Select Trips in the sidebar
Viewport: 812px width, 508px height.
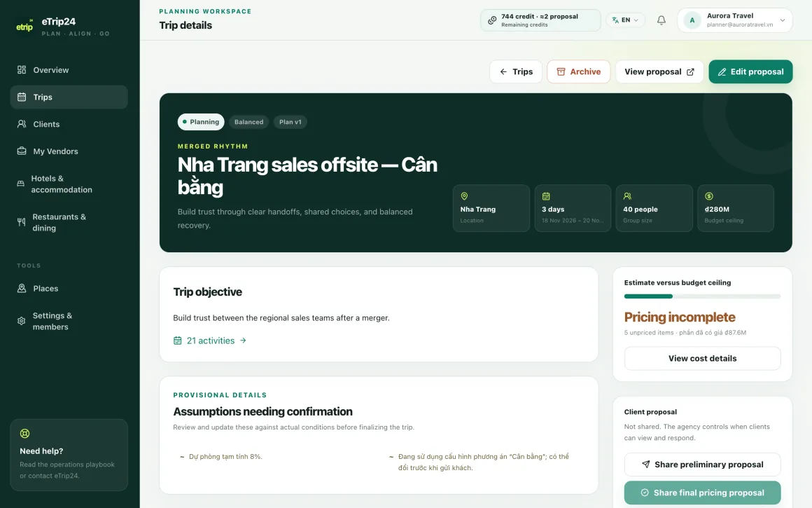(69, 97)
